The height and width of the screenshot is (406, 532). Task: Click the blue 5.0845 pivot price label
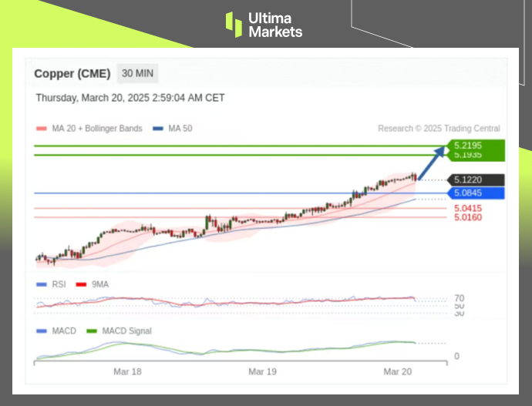pyautogui.click(x=476, y=193)
